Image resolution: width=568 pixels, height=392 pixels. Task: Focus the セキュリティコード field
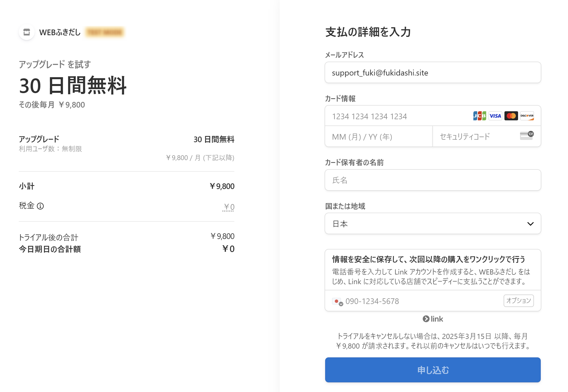pyautogui.click(x=487, y=137)
